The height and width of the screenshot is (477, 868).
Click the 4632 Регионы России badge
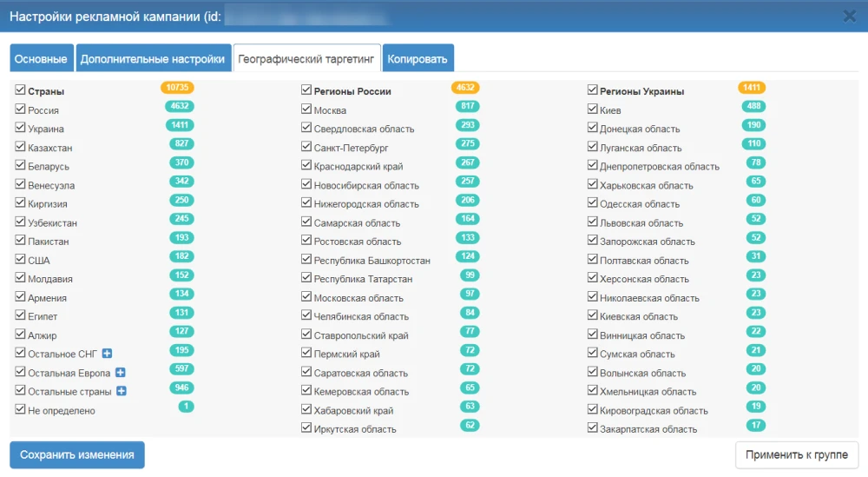[x=465, y=88]
